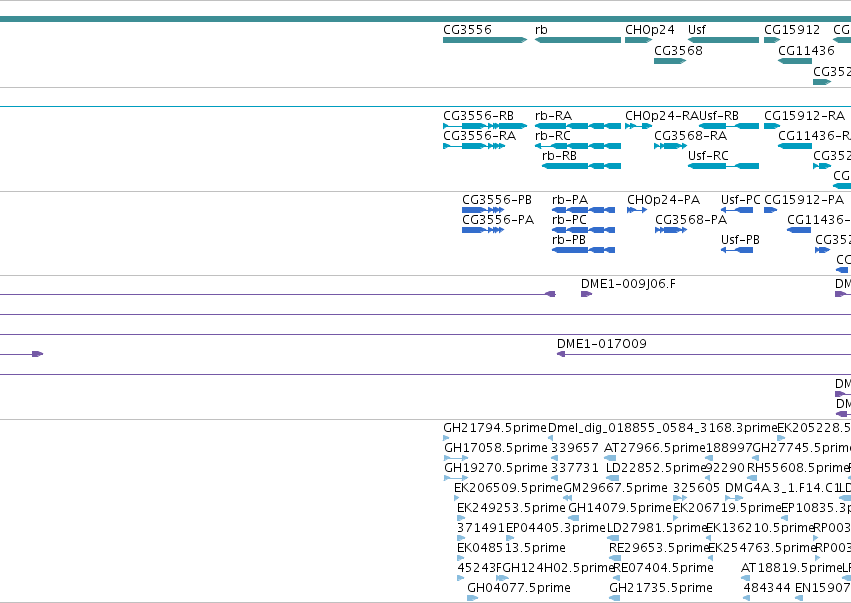851x603 pixels.
Task: Click EST label GH21735.5prime
Action: 661,588
